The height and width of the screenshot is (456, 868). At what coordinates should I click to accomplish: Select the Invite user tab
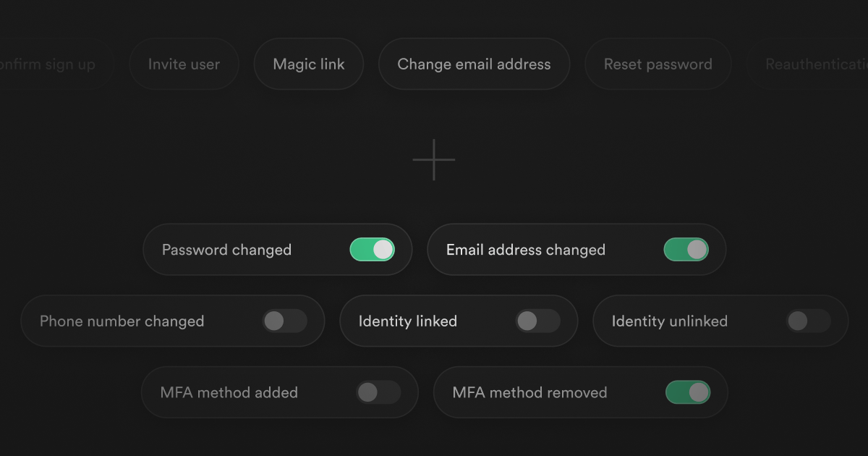pos(184,64)
